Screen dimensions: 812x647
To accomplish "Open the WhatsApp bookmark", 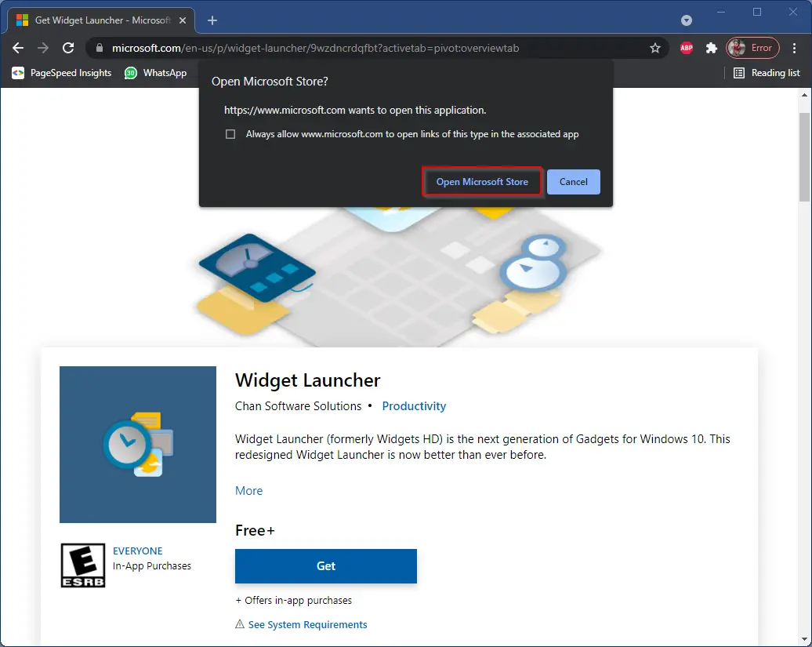I will click(x=155, y=73).
